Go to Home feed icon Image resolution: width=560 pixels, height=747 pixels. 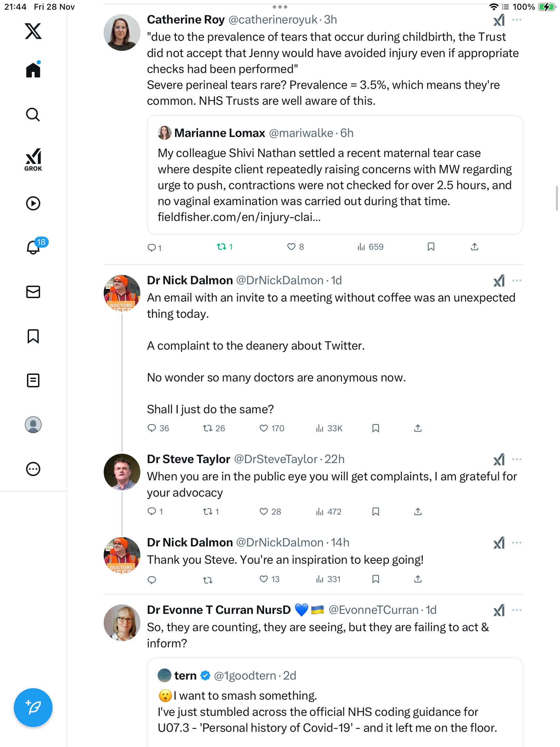33,70
